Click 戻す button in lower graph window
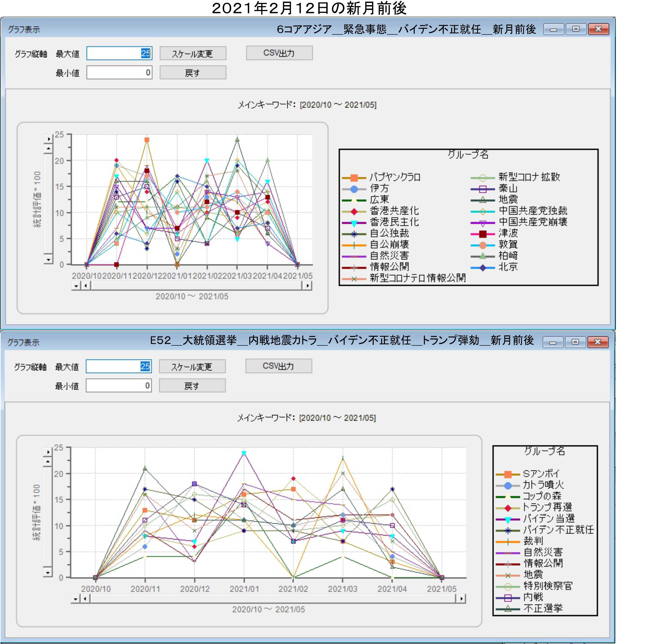 click(192, 386)
